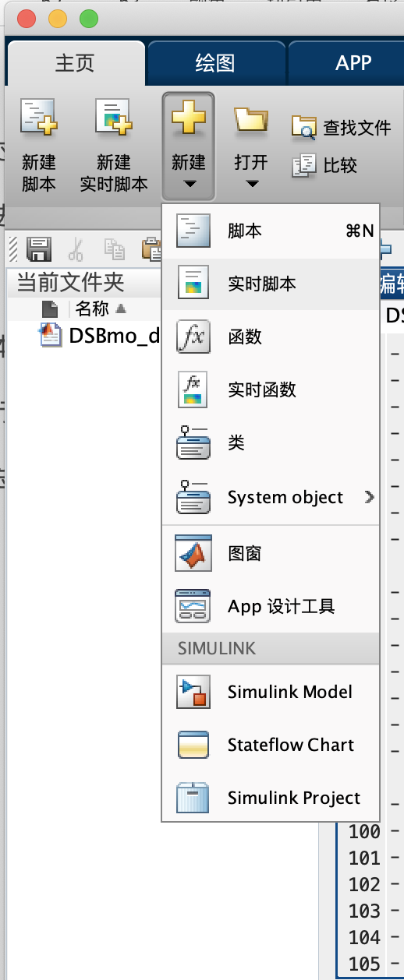Select the DSBmo_d file in folder list
The height and width of the screenshot is (980, 404).
coord(99,335)
